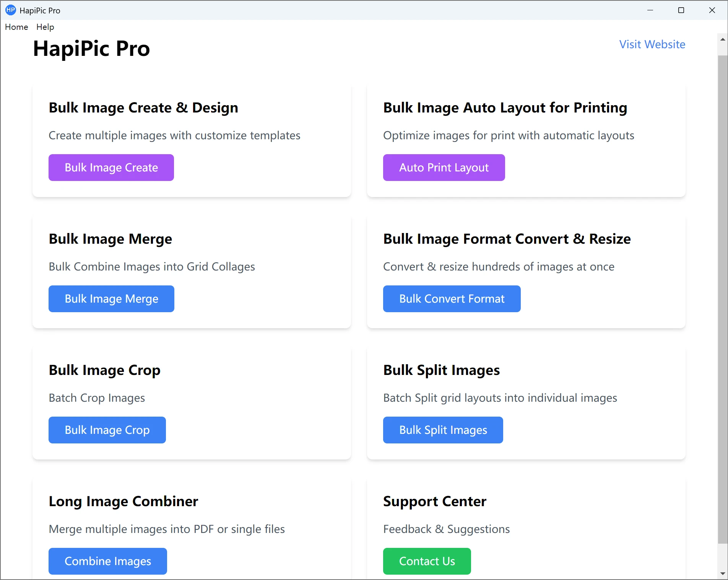Click the scrollbar down arrow
728x580 pixels.
(723, 573)
